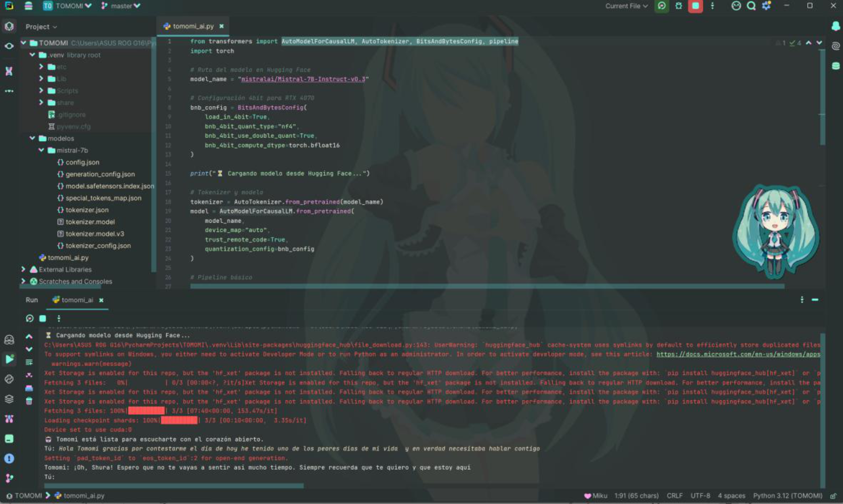843x504 pixels.
Task: Toggle the file read-only lock in the status bar
Action: pyautogui.click(x=833, y=496)
